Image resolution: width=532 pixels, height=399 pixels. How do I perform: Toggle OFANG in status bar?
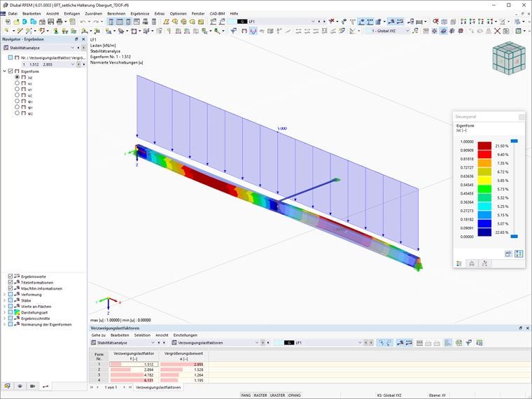click(294, 395)
